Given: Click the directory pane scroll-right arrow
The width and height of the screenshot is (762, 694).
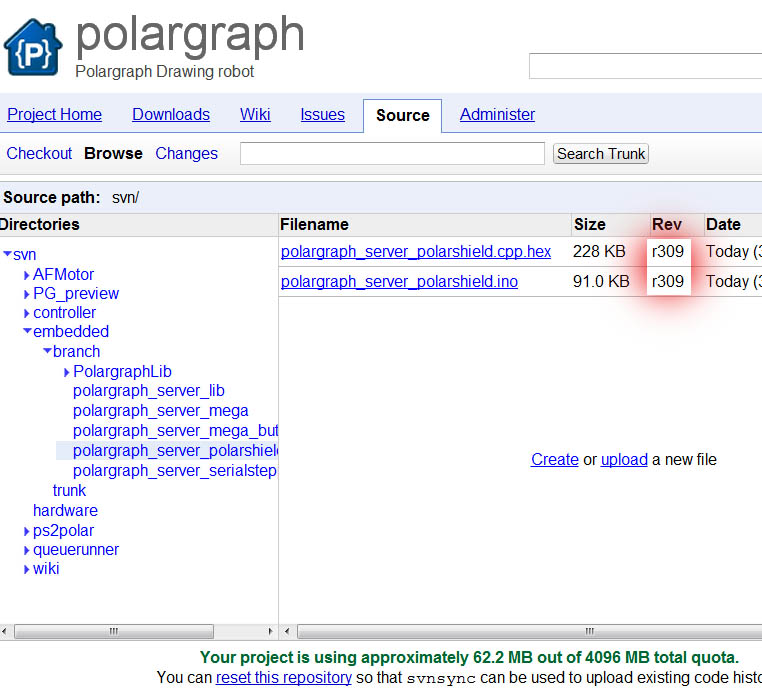Looking at the screenshot, I should point(270,631).
